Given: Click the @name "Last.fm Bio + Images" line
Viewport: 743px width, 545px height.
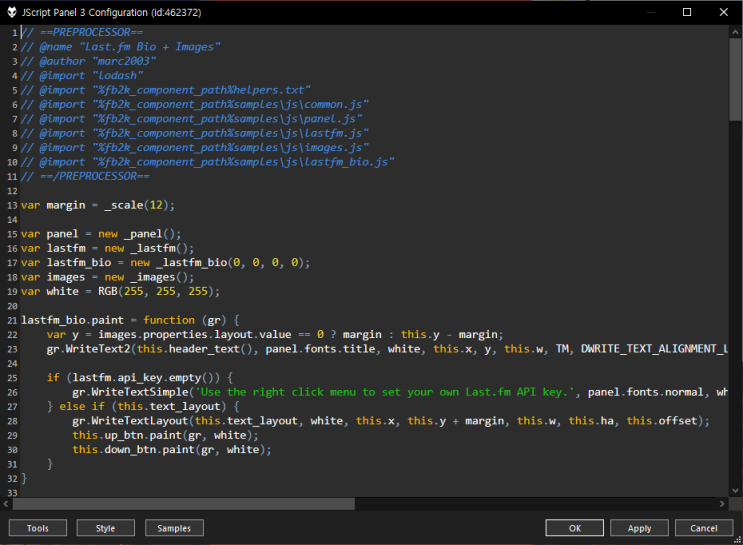Looking at the screenshot, I should click(120, 47).
